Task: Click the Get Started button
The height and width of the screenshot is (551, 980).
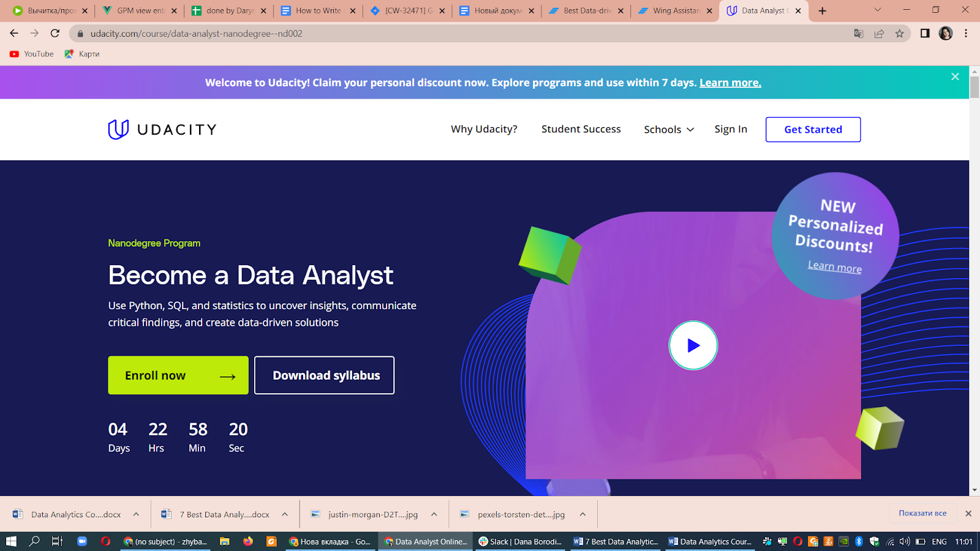Action: [x=813, y=129]
